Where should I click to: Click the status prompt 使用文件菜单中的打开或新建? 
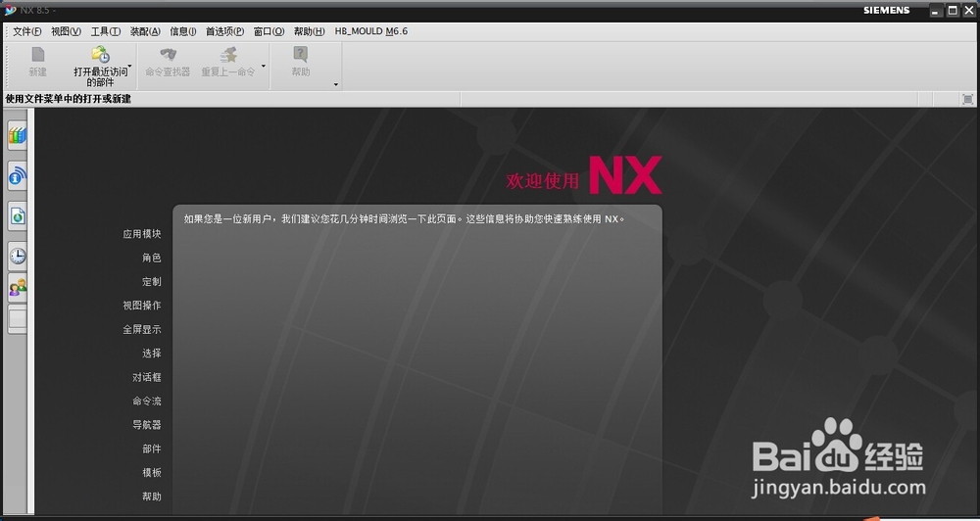[x=69, y=99]
